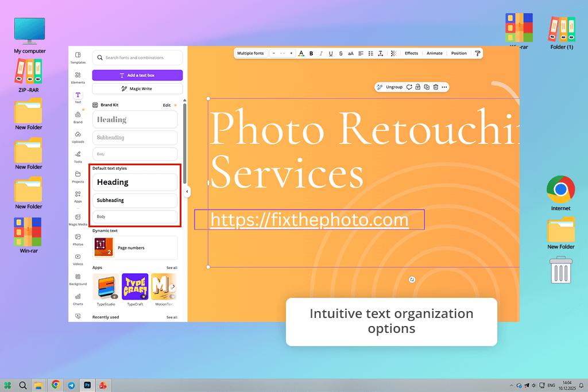The image size is (588, 392).
Task: Delete the selected group with trash icon
Action: [x=436, y=87]
